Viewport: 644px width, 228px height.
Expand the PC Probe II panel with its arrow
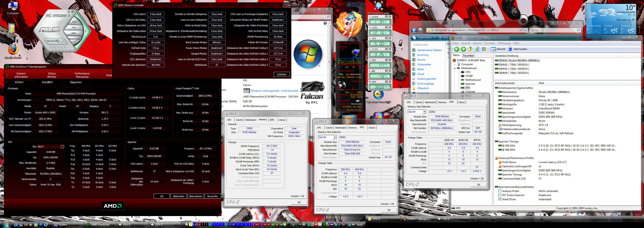(x=86, y=31)
